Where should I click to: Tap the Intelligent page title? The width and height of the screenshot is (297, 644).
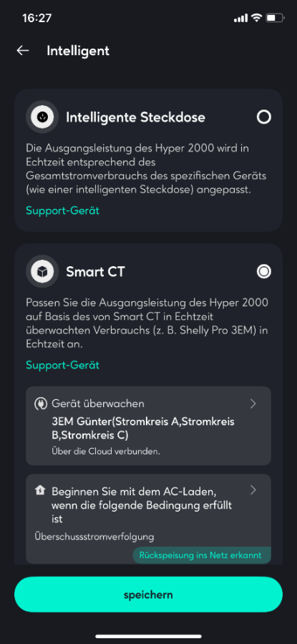(78, 51)
